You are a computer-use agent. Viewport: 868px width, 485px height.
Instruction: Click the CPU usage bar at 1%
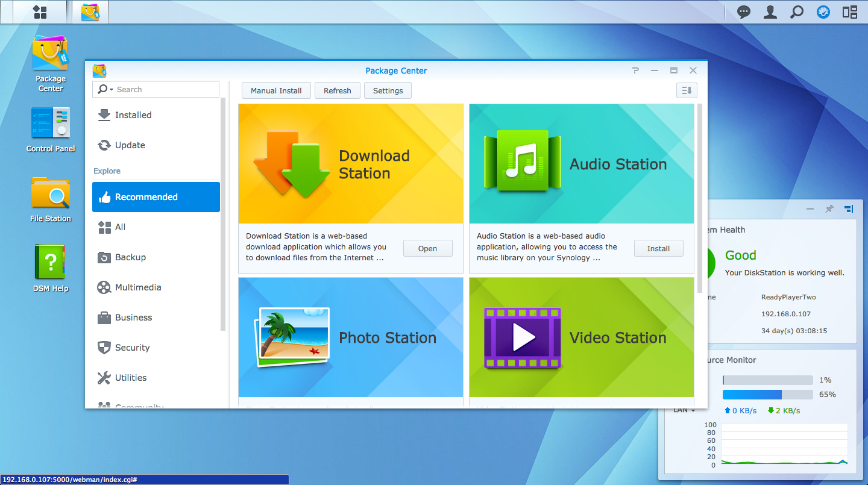tap(768, 380)
